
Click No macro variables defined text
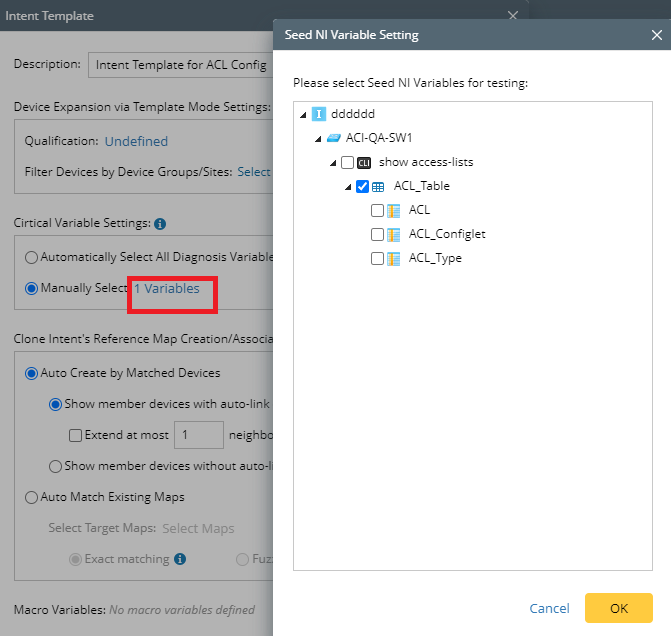[x=182, y=609]
